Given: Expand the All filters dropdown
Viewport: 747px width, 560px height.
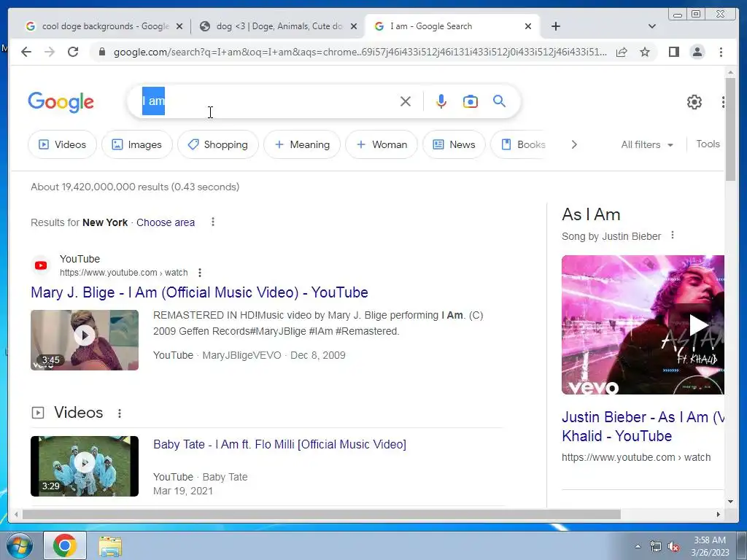Looking at the screenshot, I should 647,144.
